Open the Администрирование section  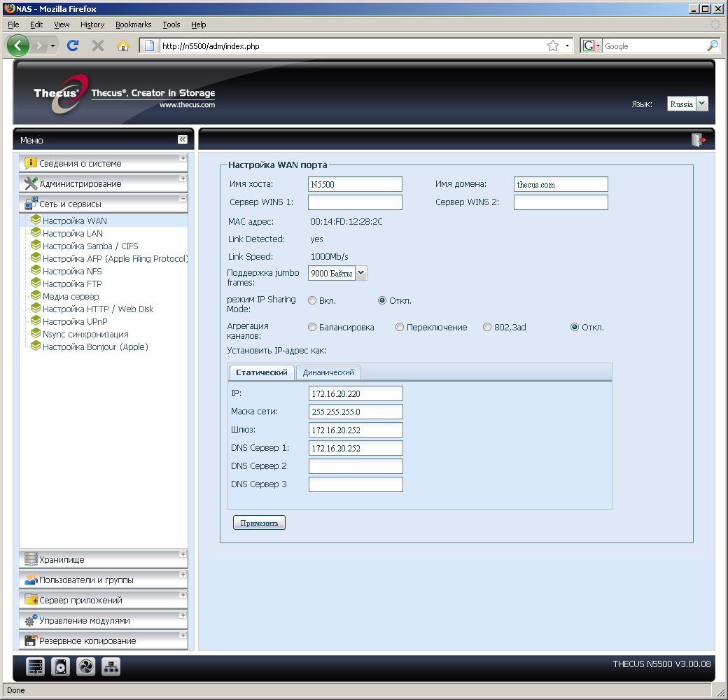(104, 184)
